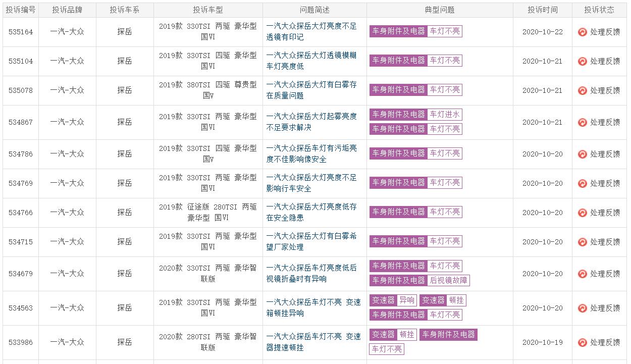Click 投诉状态 column header
This screenshot has height=364, width=631.
[599, 10]
